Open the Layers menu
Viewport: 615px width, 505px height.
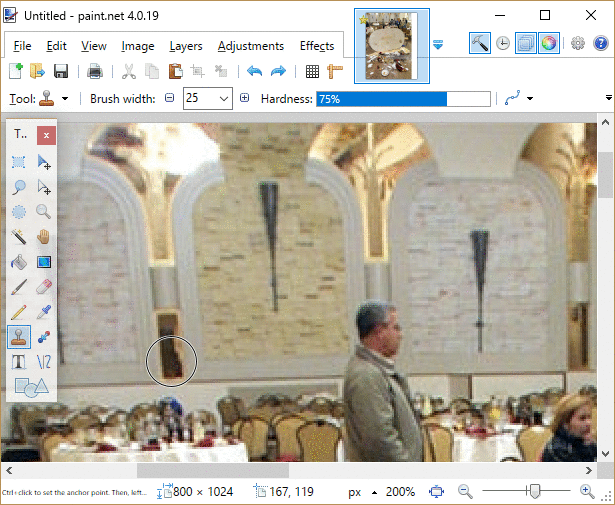coord(186,46)
